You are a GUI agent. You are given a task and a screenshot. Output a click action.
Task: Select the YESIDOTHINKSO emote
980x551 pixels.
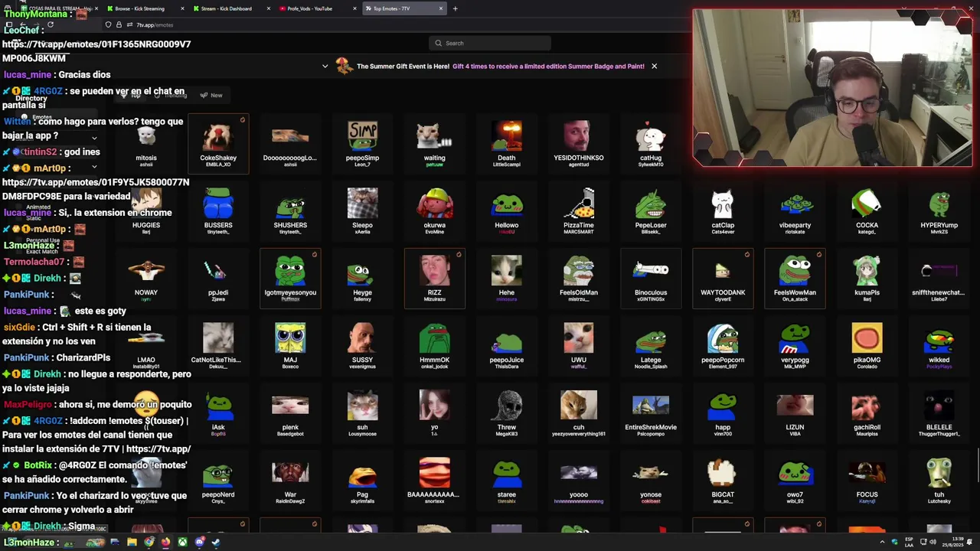click(579, 144)
